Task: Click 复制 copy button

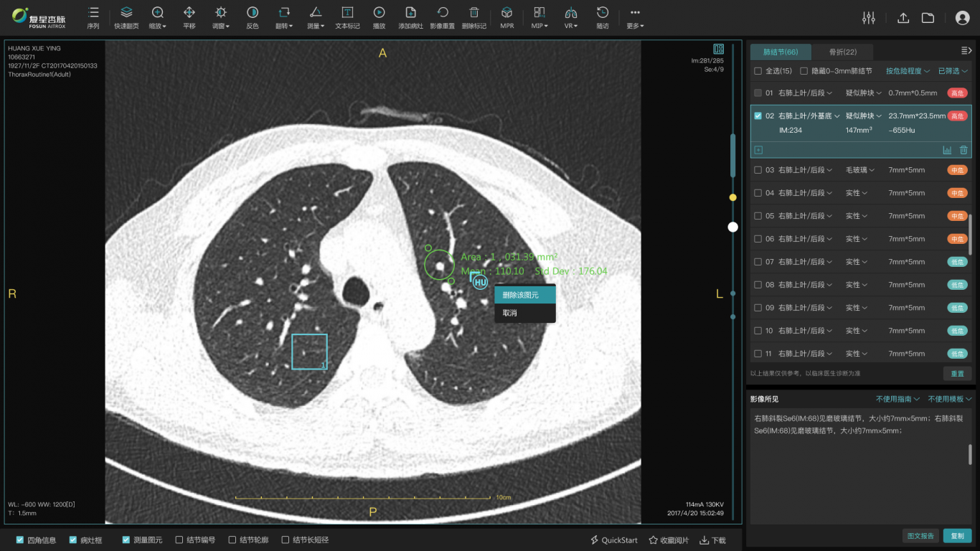Action: (957, 535)
